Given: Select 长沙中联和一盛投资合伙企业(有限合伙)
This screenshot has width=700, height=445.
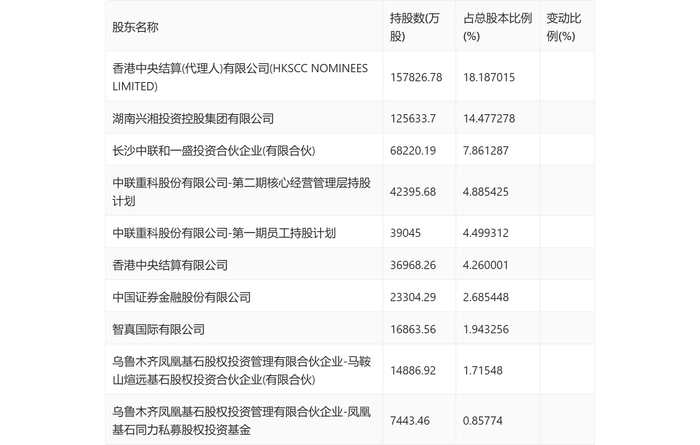Looking at the screenshot, I should point(214,151).
